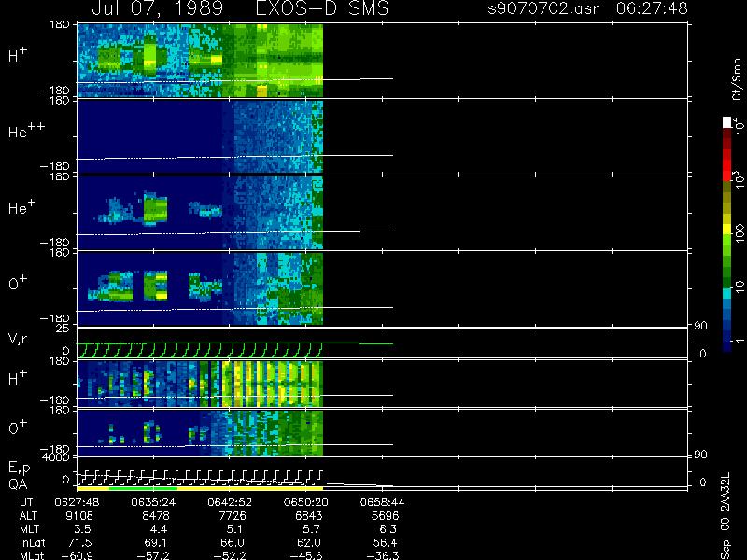Click the ALT value "9108"
Screen dimensions: 747x560
click(x=79, y=516)
